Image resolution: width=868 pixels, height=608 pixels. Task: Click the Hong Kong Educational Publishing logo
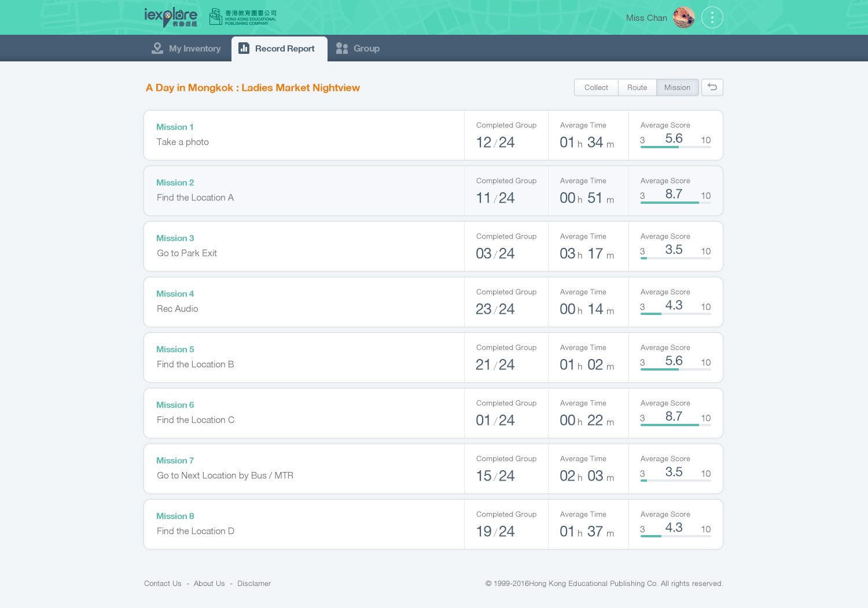tap(242, 17)
